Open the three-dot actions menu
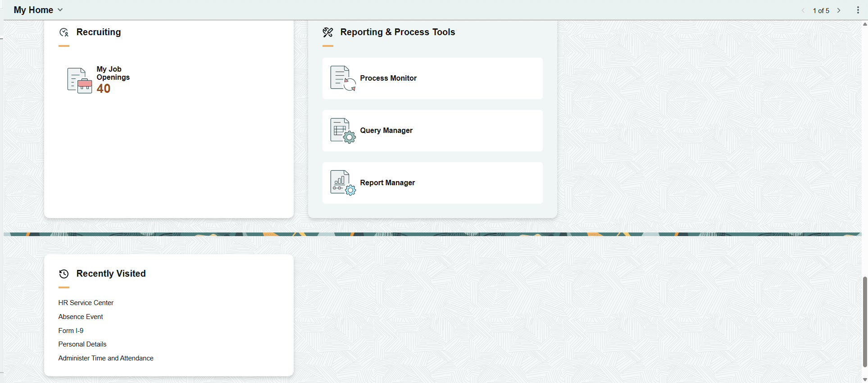 pyautogui.click(x=858, y=10)
